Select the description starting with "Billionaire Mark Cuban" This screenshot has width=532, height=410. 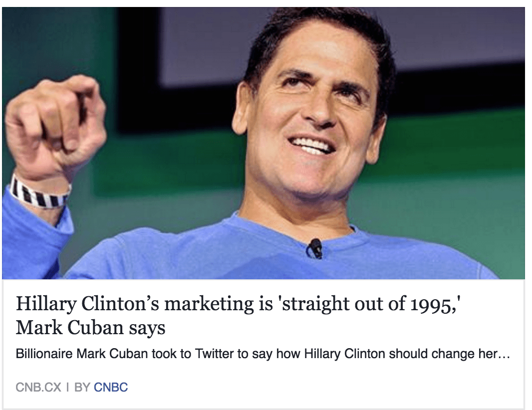pos(263,355)
